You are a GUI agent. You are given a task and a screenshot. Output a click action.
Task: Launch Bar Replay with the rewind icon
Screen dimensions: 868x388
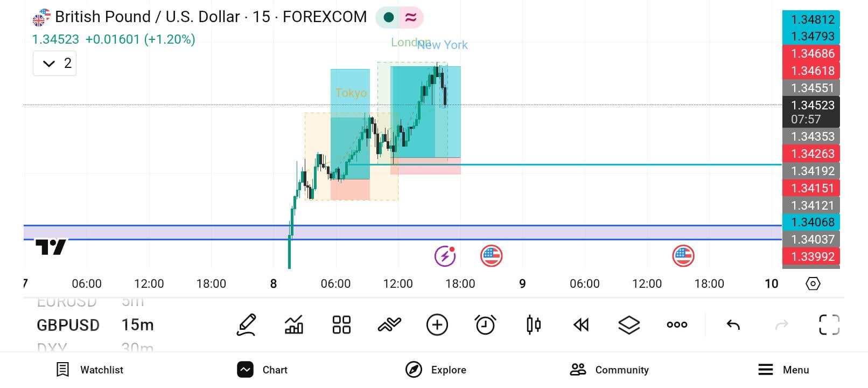click(x=580, y=324)
